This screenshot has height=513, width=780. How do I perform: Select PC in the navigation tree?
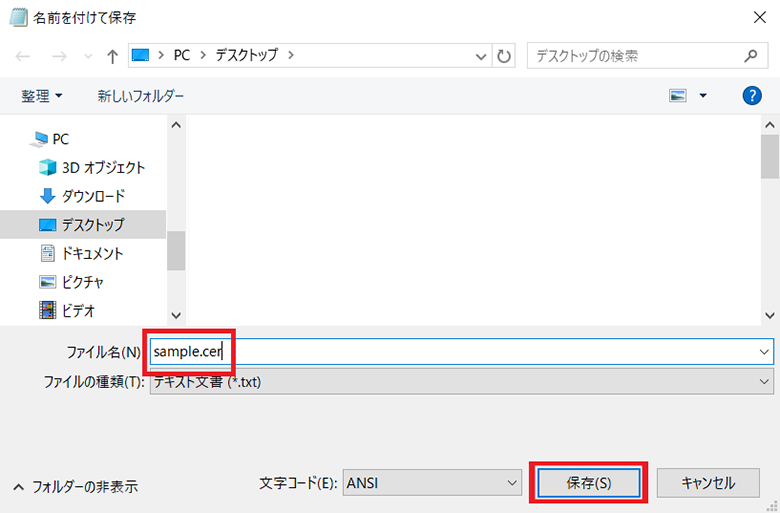pos(60,139)
